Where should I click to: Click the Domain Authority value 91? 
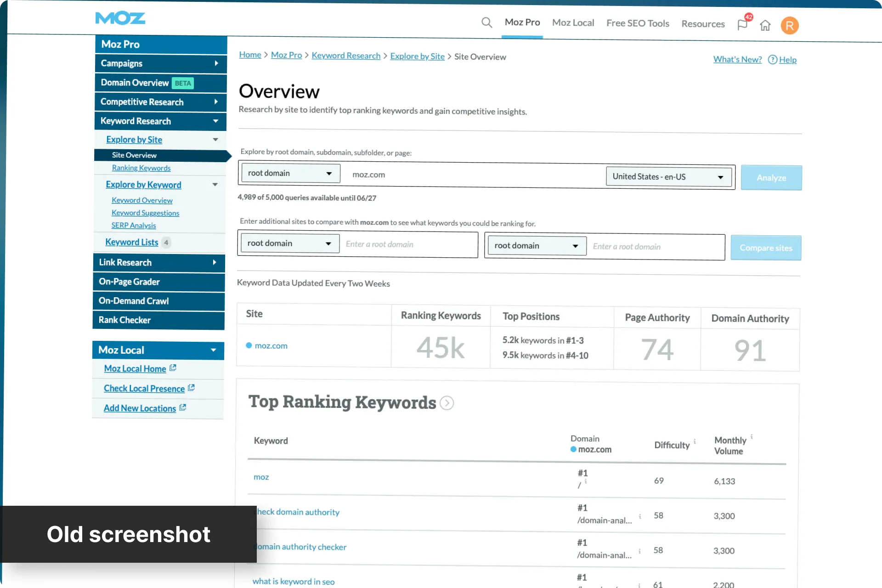pos(750,351)
